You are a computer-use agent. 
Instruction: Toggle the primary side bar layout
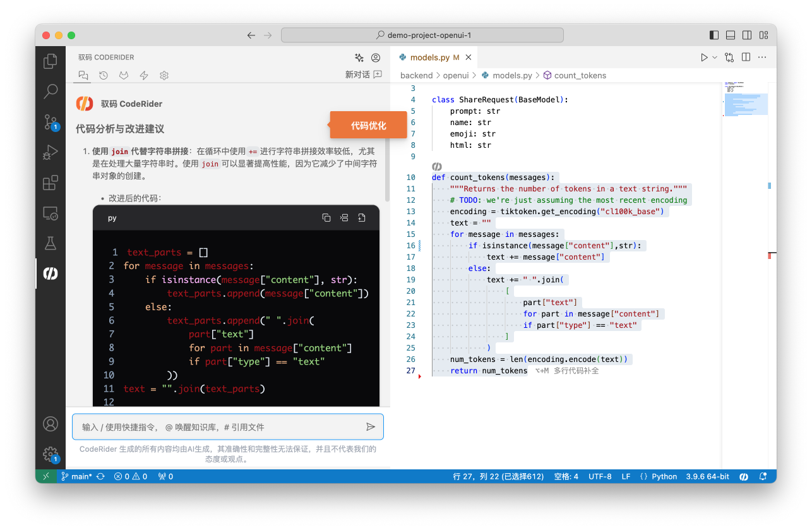(714, 35)
